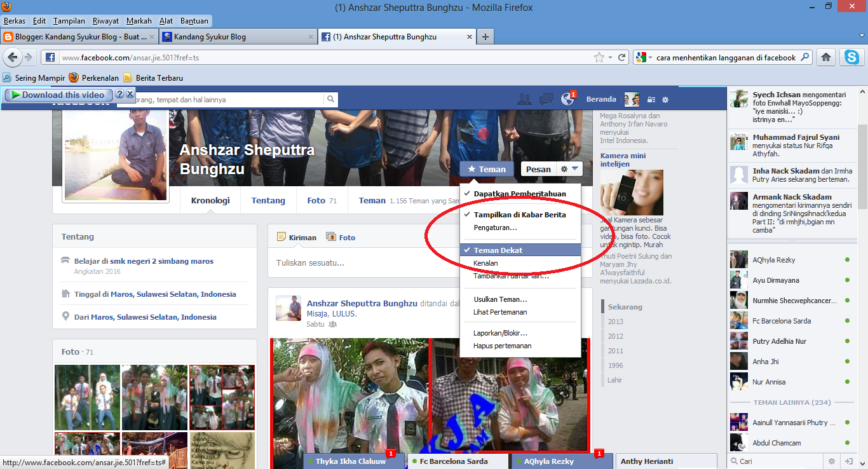The height and width of the screenshot is (469, 868).
Task: Select Kiriman post composer option
Action: coord(297,237)
